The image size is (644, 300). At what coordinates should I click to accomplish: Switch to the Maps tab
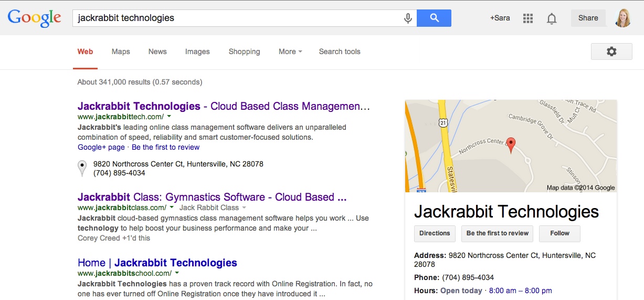[121, 51]
